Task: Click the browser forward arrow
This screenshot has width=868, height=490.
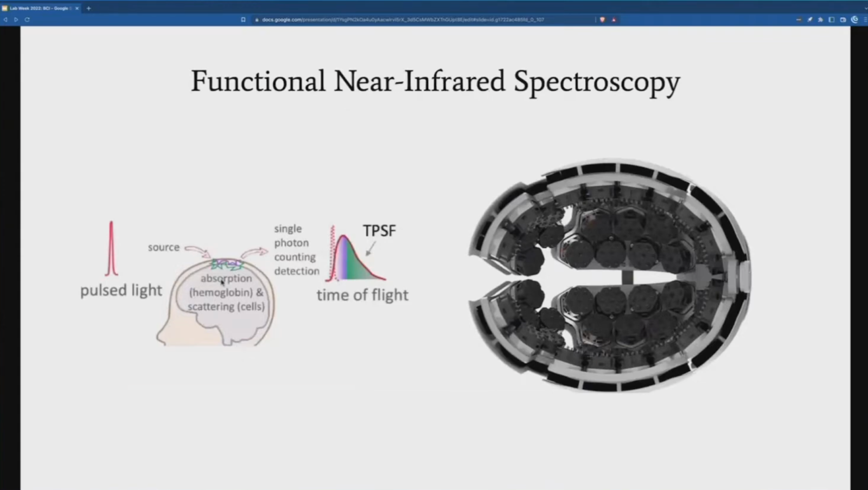Action: [16, 20]
